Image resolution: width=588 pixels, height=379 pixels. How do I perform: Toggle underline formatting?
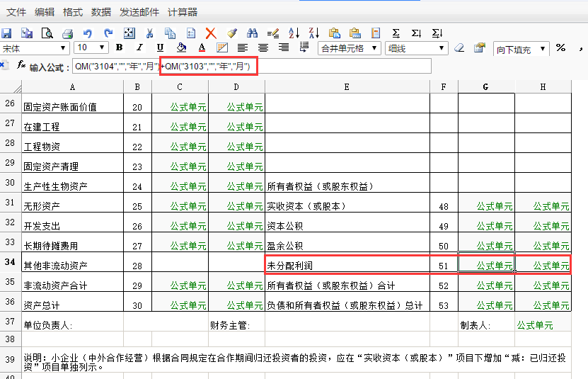[x=160, y=48]
